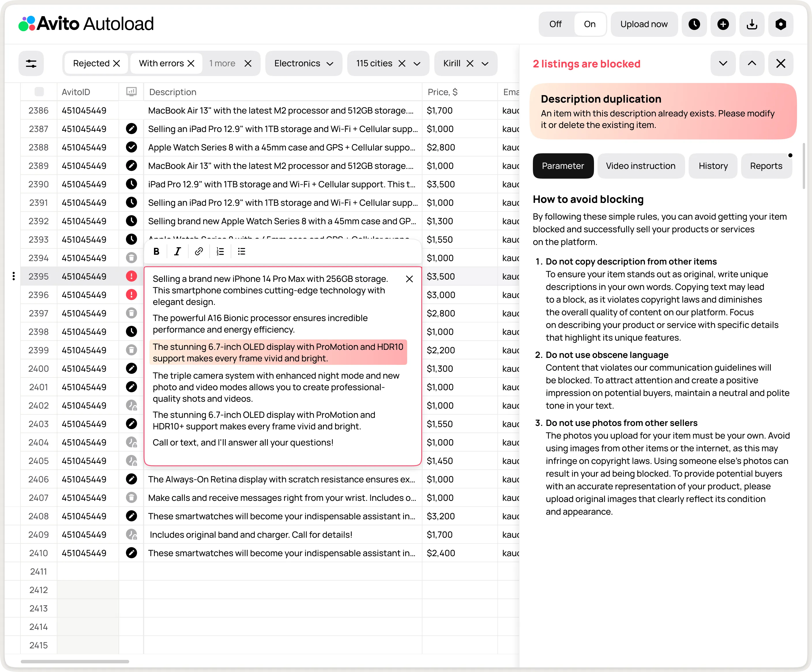
Task: Remove the With errors filter chip
Action: (x=191, y=63)
